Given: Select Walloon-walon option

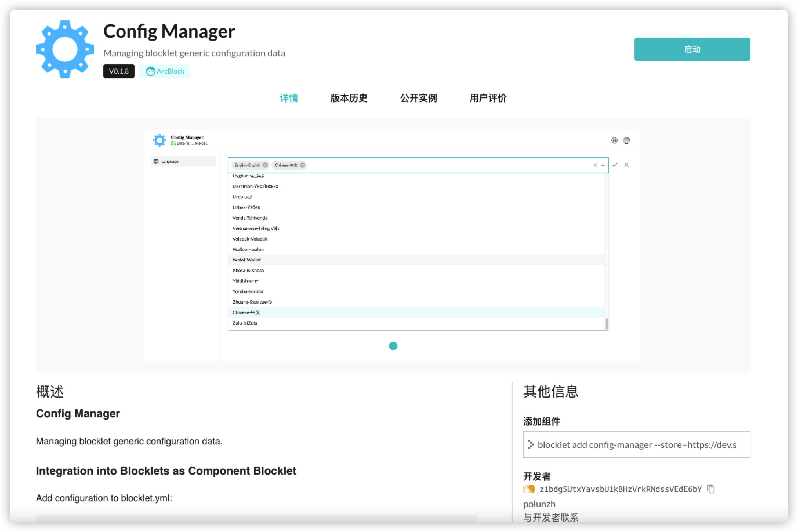Looking at the screenshot, I should [416, 249].
